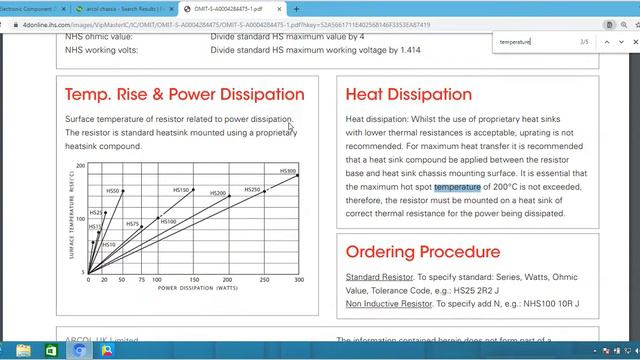Screen dimensions: 640x360
Task: Click 'NHS ohmic value:' label
Action: click(99, 37)
